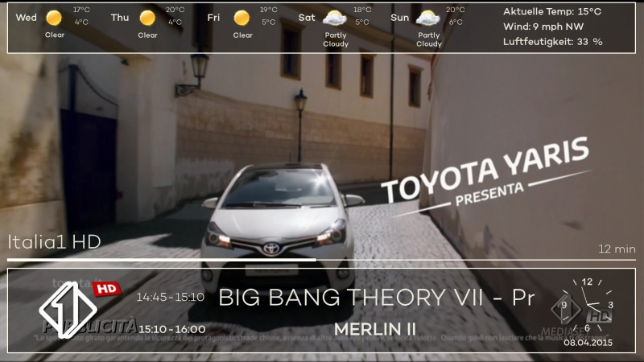Click Wednesday's 'Clear' condition text
644x362 pixels.
click(55, 35)
